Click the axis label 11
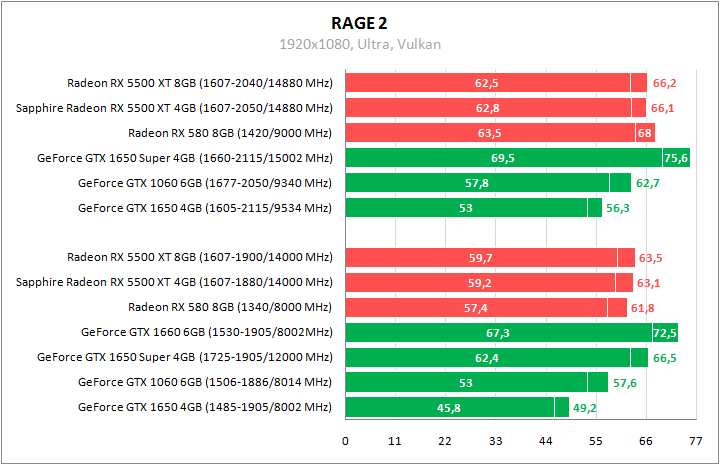Viewport: 720px width, 465px height. 395,441
